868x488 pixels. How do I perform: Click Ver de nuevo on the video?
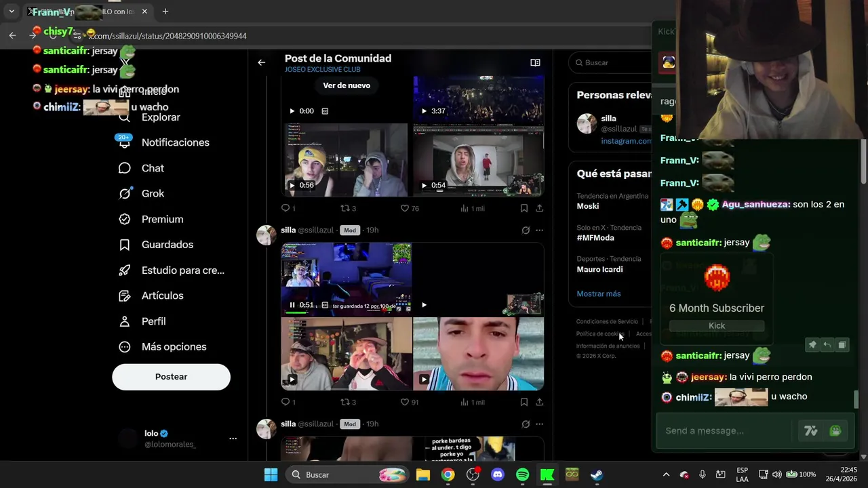click(347, 85)
